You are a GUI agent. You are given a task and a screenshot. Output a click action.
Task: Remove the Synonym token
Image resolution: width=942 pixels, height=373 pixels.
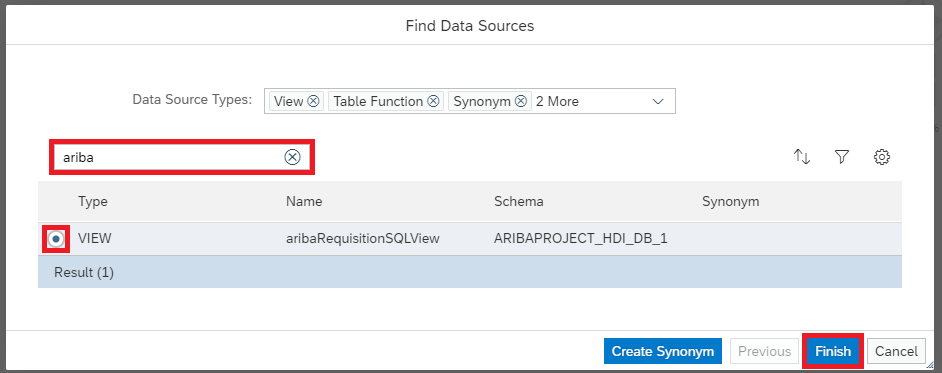click(521, 102)
